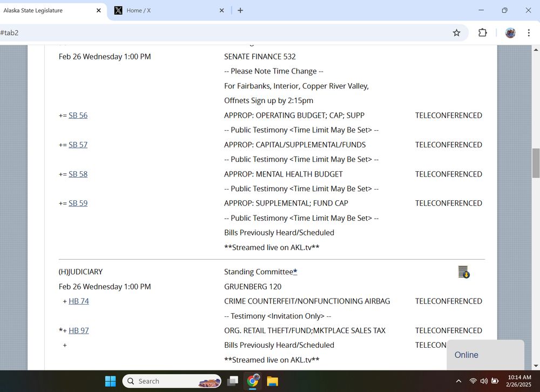The width and height of the screenshot is (540, 392).
Task: Bookmark this page with the star icon
Action: point(456,33)
